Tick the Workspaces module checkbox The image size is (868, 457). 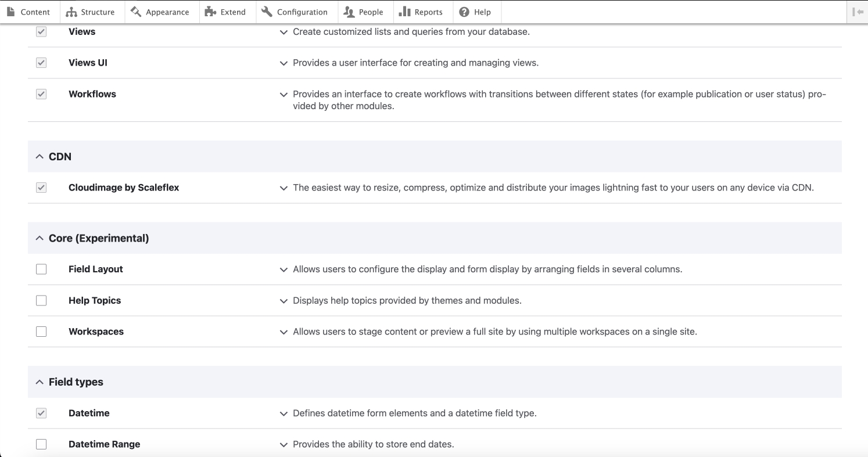pyautogui.click(x=41, y=332)
